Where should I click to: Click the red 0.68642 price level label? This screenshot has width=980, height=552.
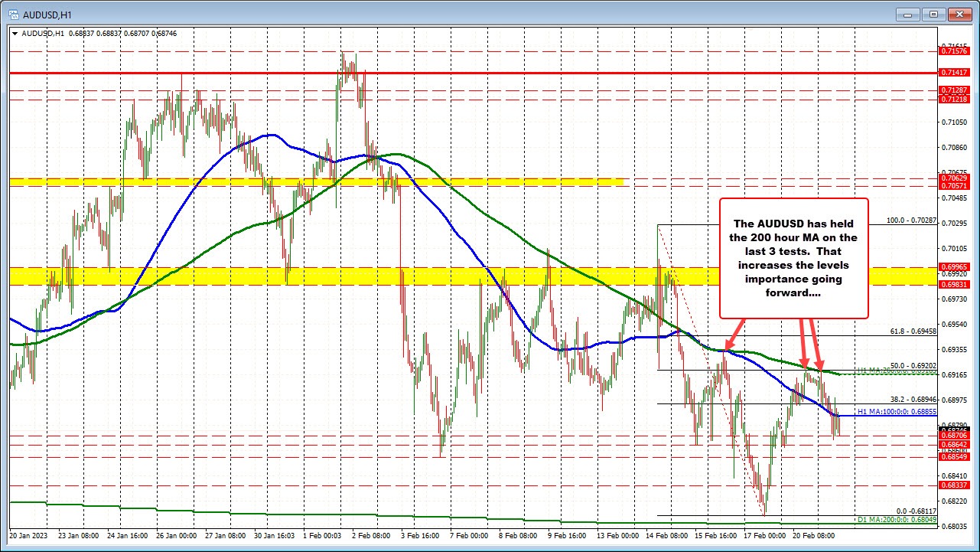955,444
